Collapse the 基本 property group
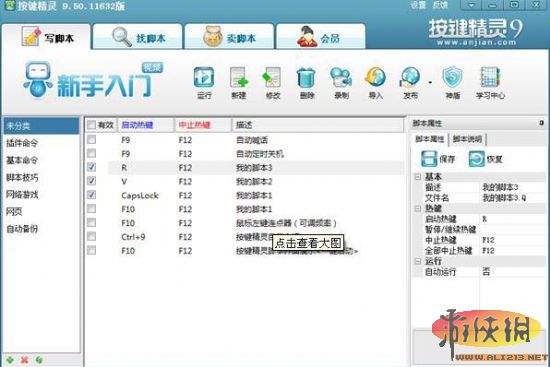 pyautogui.click(x=418, y=177)
